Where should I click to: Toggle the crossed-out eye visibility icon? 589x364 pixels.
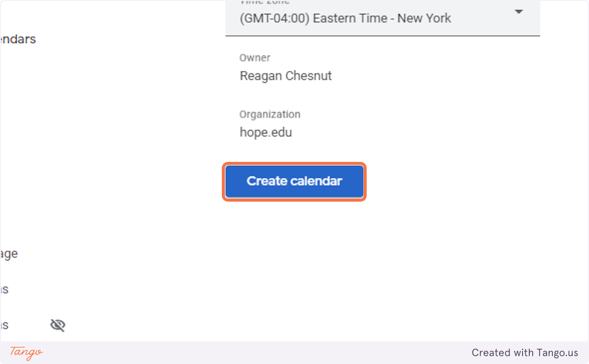click(x=58, y=325)
